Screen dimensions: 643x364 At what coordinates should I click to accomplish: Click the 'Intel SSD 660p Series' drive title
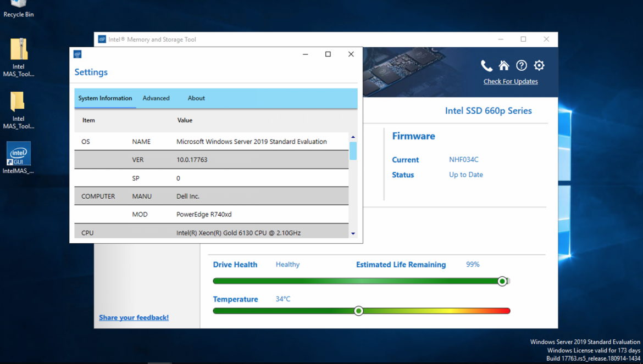tap(489, 110)
